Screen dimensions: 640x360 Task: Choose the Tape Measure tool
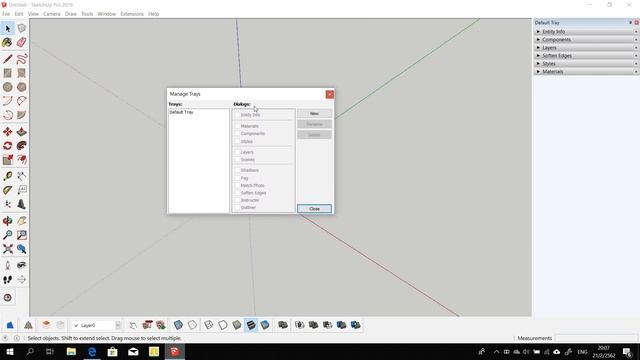point(8,176)
